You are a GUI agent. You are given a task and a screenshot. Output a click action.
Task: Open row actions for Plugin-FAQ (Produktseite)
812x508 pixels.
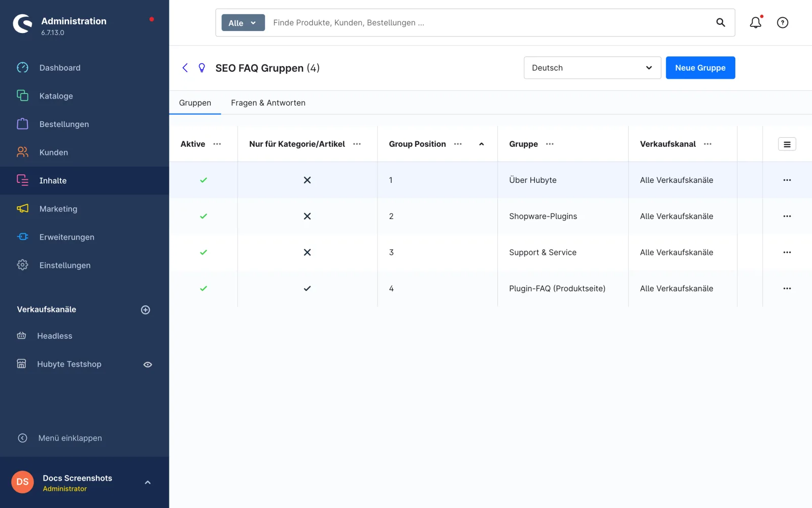click(x=787, y=288)
